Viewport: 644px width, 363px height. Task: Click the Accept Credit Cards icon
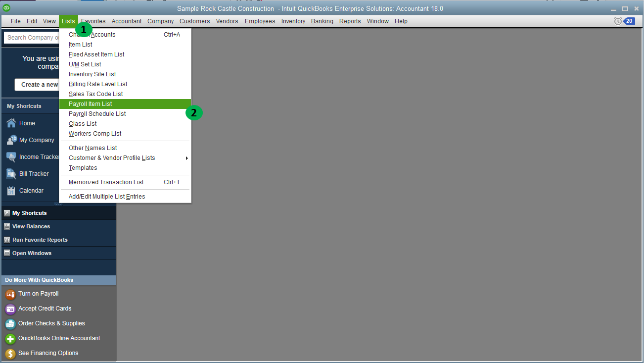[x=9, y=308]
